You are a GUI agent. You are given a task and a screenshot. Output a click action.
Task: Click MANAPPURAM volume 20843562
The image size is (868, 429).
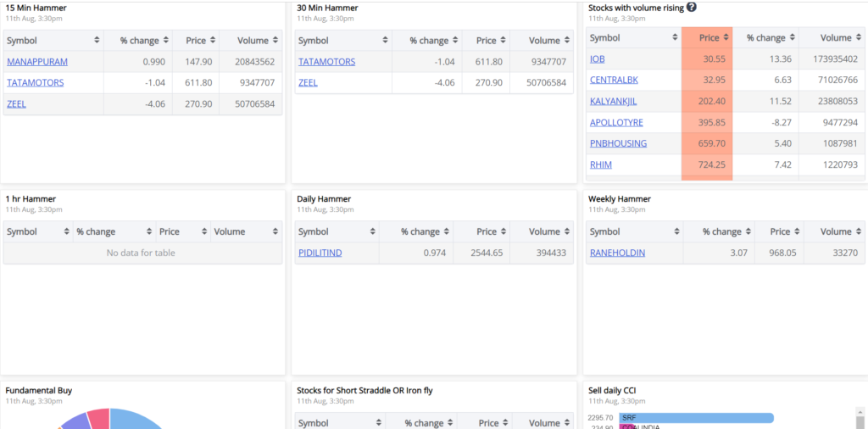tap(254, 61)
